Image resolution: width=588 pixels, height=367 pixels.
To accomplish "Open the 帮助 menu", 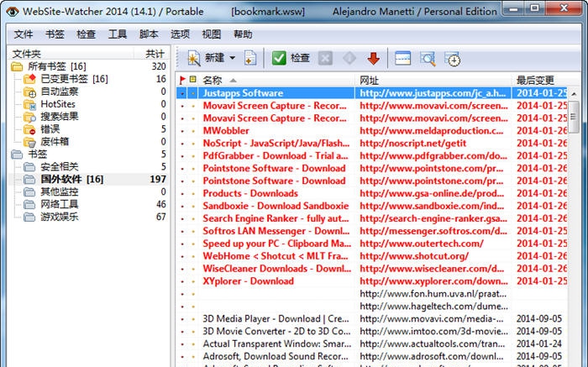I will 243,34.
